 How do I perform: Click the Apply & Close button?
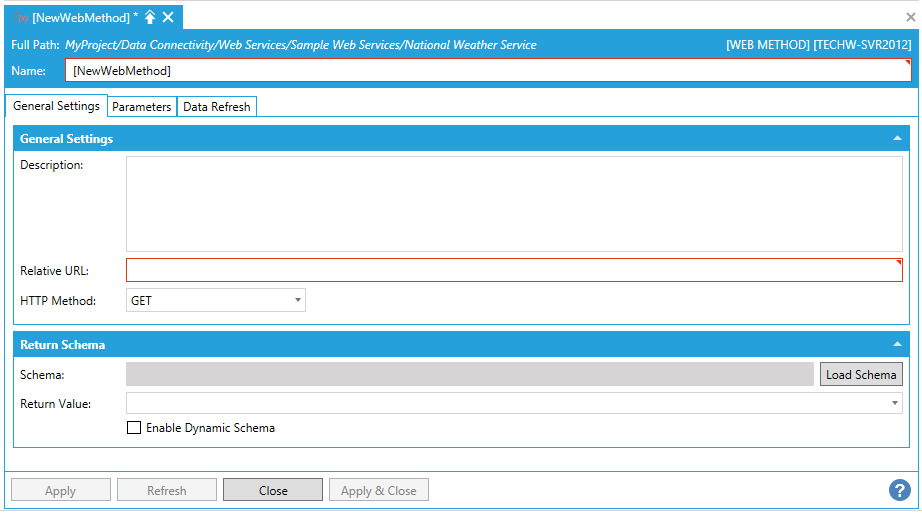[x=378, y=490]
